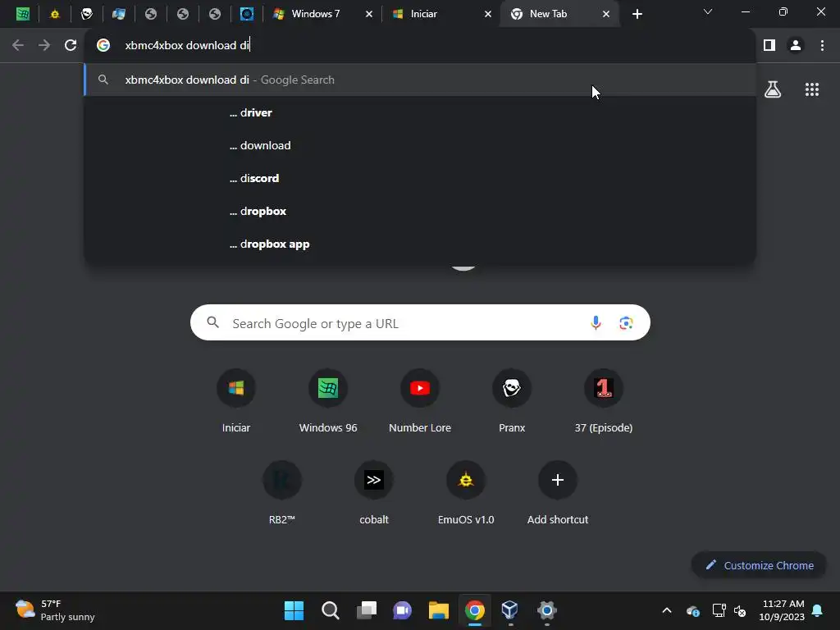Viewport: 840px width, 630px height.
Task: Open the EmuOS v1.0 shortcut
Action: (x=466, y=492)
